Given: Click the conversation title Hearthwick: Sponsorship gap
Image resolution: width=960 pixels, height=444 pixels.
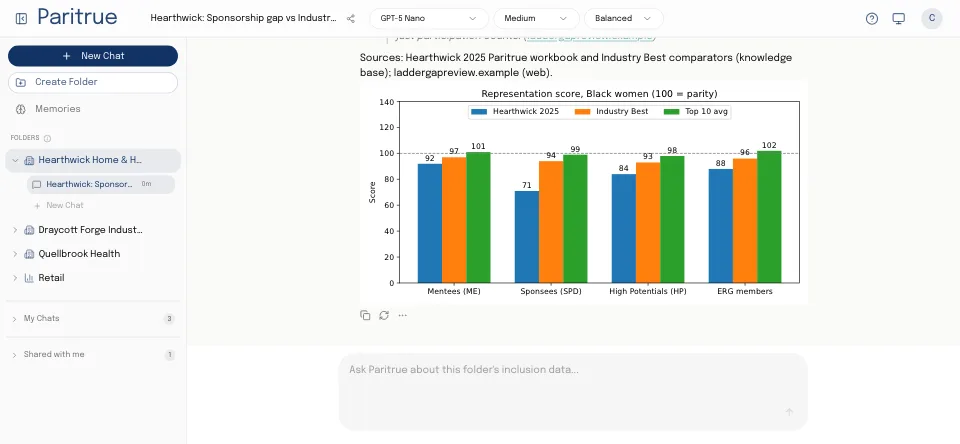Looking at the screenshot, I should point(244,18).
